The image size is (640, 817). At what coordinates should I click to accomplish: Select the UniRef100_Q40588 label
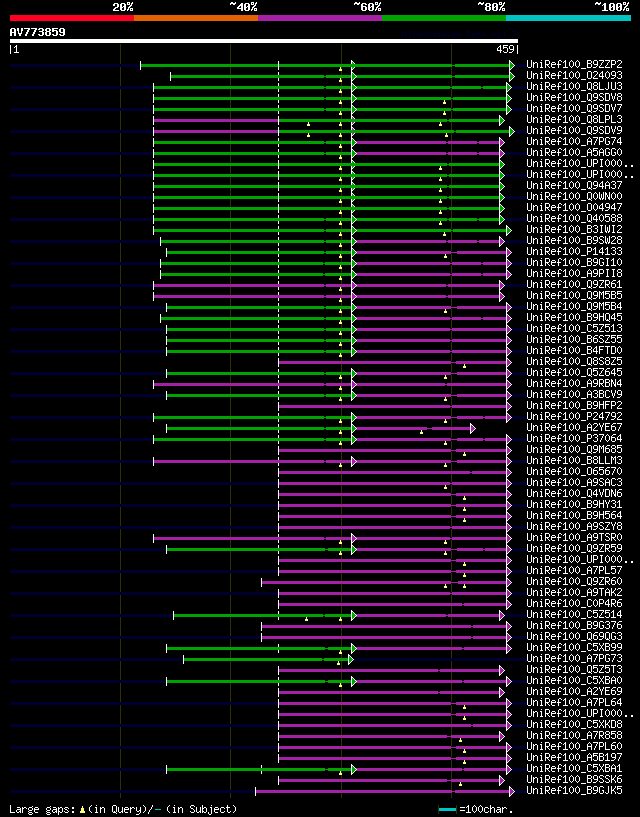(x=574, y=218)
